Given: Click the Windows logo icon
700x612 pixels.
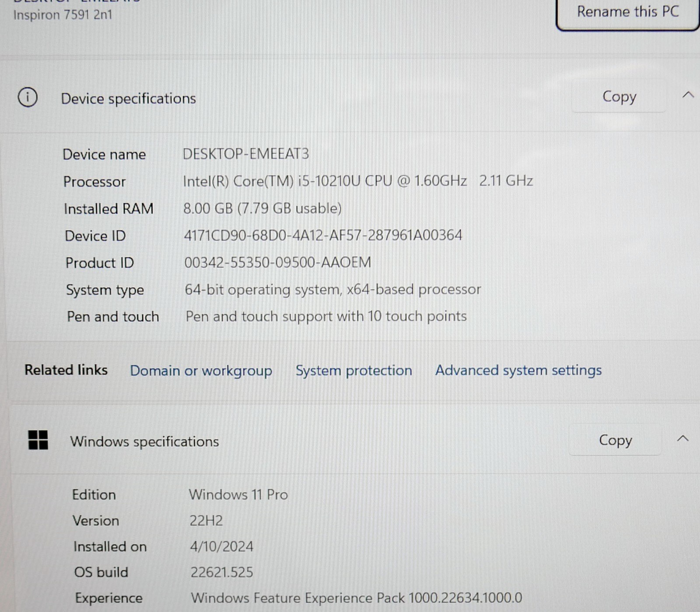Looking at the screenshot, I should coord(38,440).
